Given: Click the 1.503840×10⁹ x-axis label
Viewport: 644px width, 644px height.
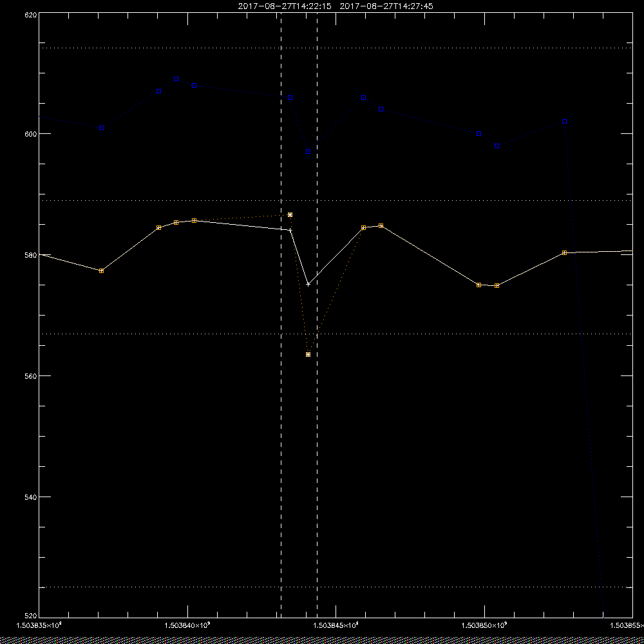Looking at the screenshot, I should point(187,625).
